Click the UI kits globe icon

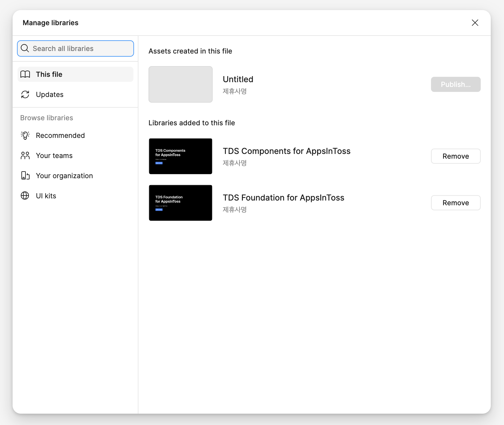point(25,196)
